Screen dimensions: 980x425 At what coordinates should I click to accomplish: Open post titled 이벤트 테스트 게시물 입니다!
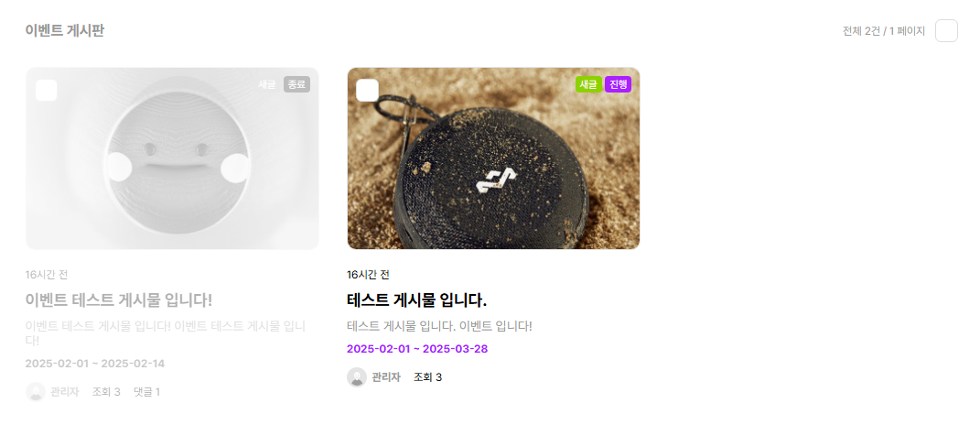click(x=119, y=300)
